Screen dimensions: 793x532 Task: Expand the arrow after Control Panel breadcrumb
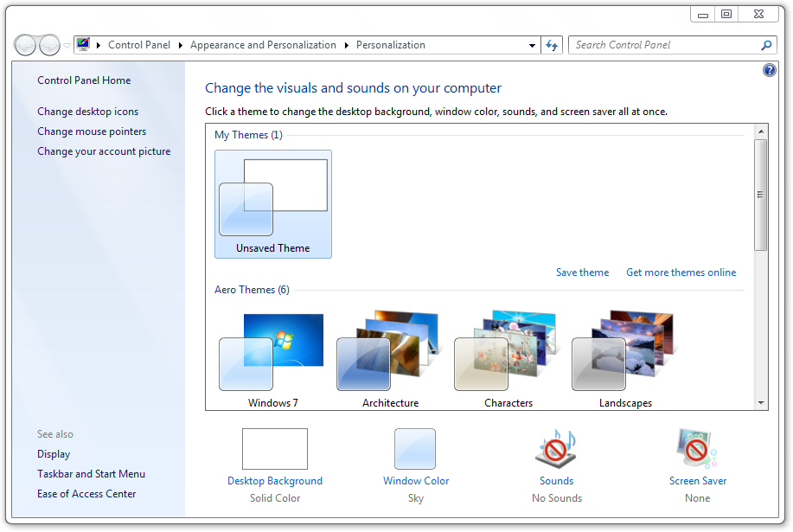click(x=180, y=45)
